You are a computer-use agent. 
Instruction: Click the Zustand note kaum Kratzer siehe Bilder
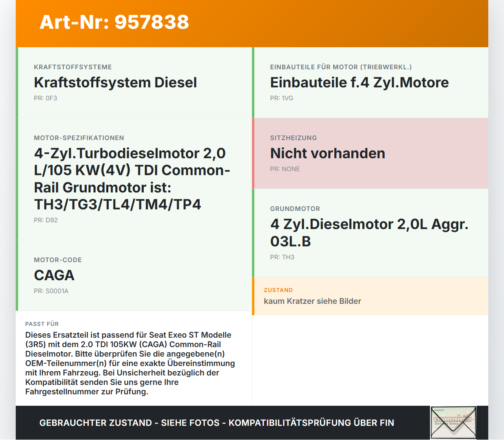click(312, 301)
